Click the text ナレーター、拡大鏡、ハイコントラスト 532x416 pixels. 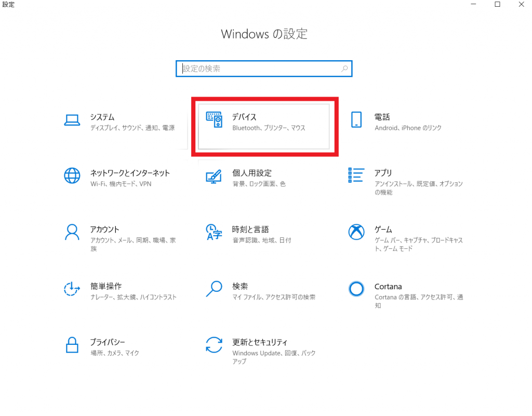[134, 297]
